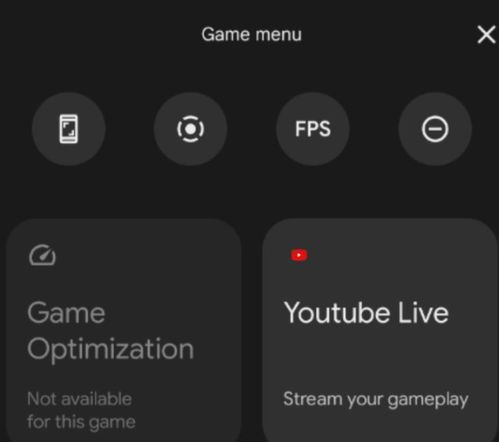Click the dot at the record icon's center
Screen dimensions: 499x442
(x=190, y=129)
